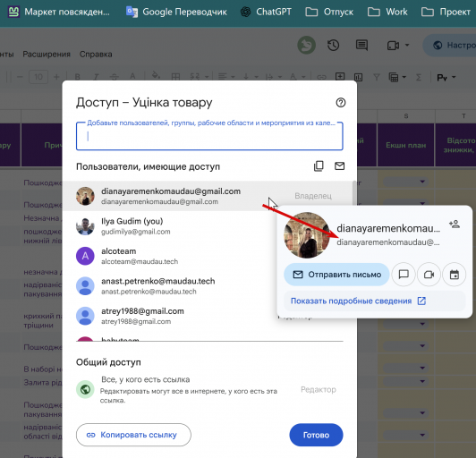Click column S header letter
The image size is (476, 458).
coord(406,116)
